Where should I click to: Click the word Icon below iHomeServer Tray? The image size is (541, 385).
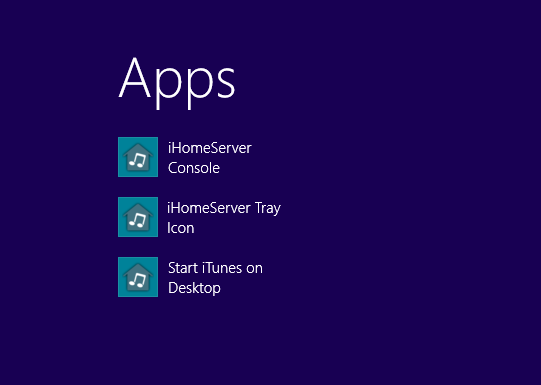click(181, 228)
